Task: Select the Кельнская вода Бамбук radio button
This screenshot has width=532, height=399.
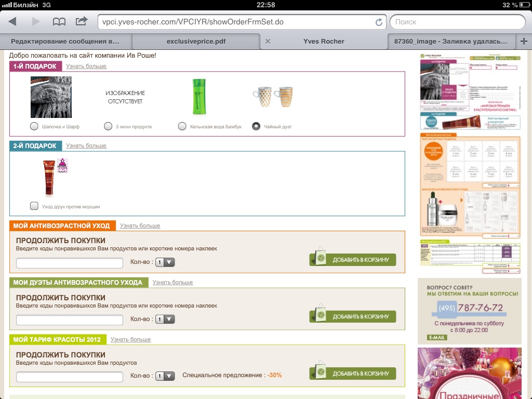Action: 182,126
